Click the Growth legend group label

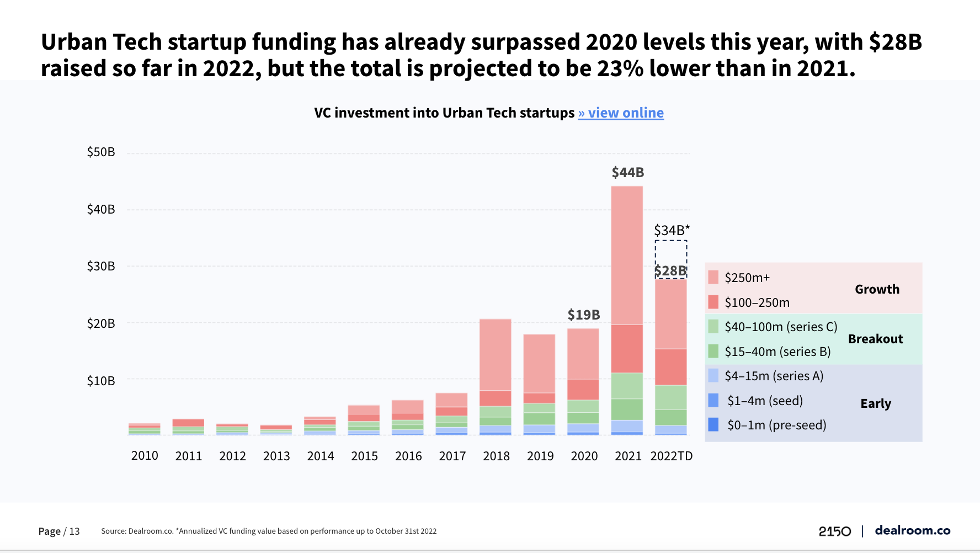(877, 289)
